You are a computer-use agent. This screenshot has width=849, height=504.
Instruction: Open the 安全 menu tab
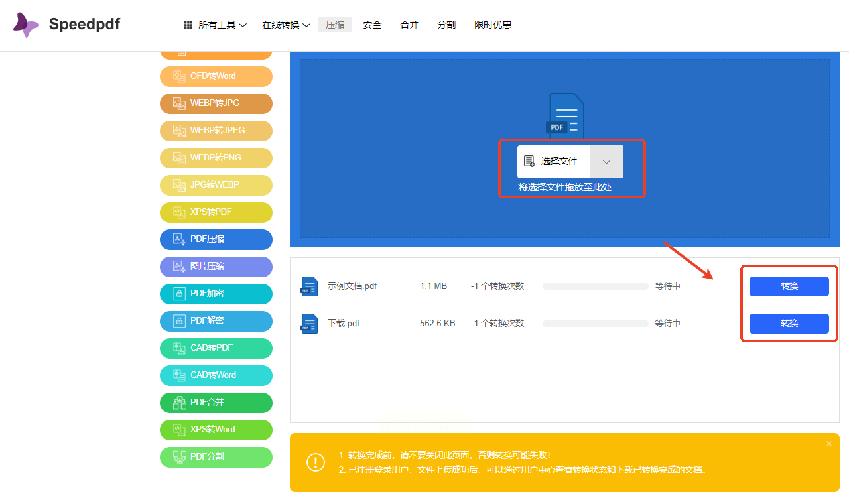(x=372, y=25)
